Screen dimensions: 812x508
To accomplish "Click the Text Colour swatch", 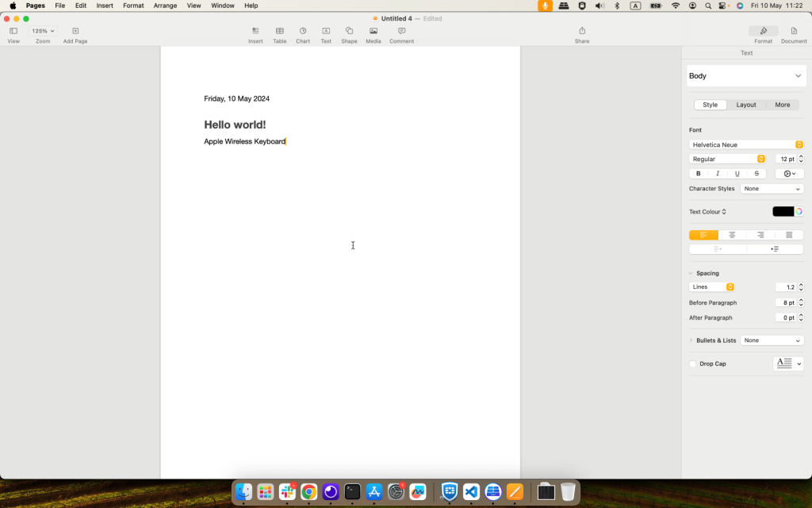I will point(784,211).
